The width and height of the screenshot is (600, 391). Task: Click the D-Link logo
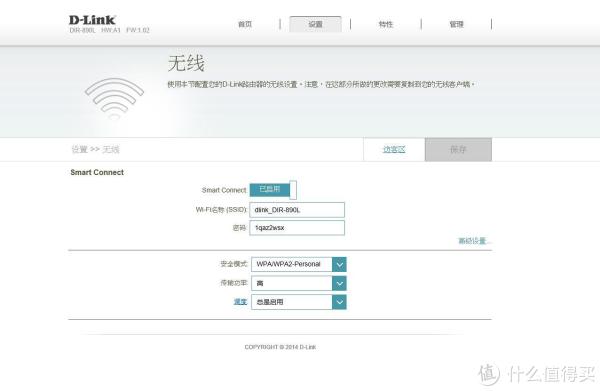(92, 20)
